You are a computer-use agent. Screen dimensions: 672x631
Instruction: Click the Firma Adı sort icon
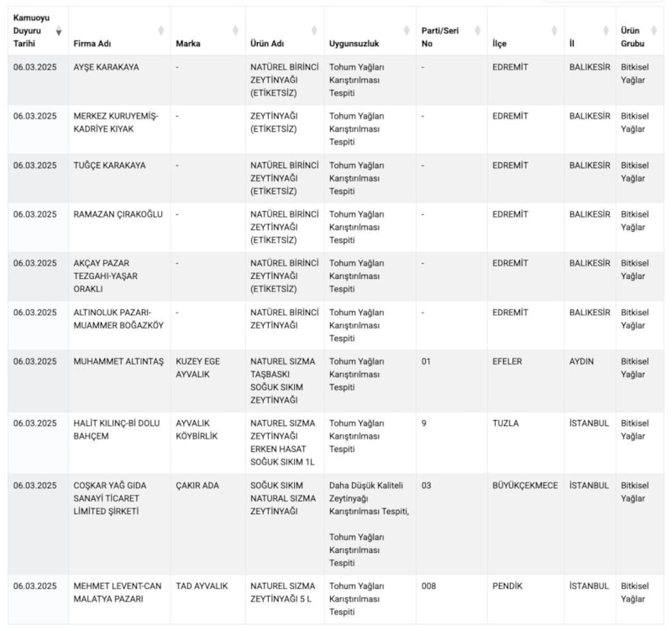coord(160,31)
